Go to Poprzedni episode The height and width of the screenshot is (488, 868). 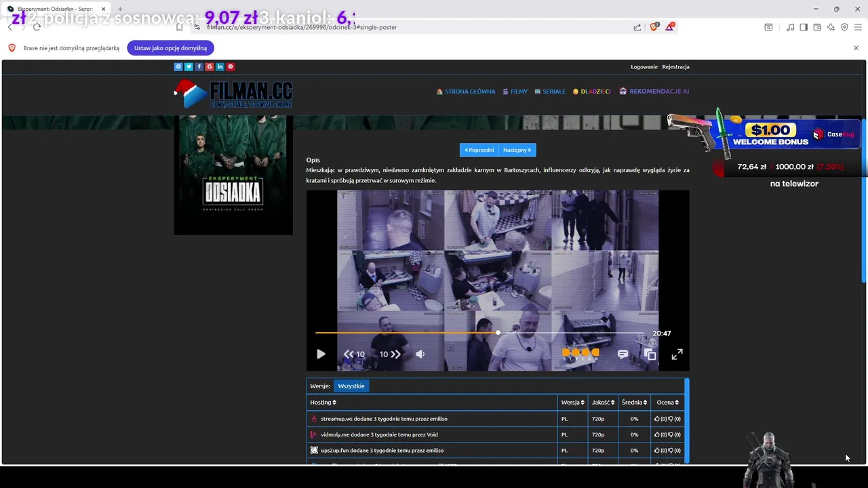(479, 150)
